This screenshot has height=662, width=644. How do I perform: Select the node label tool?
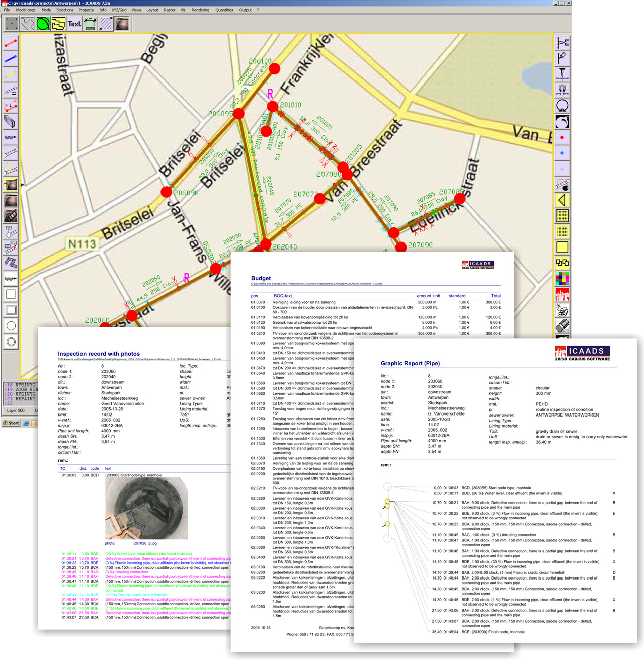[11, 231]
